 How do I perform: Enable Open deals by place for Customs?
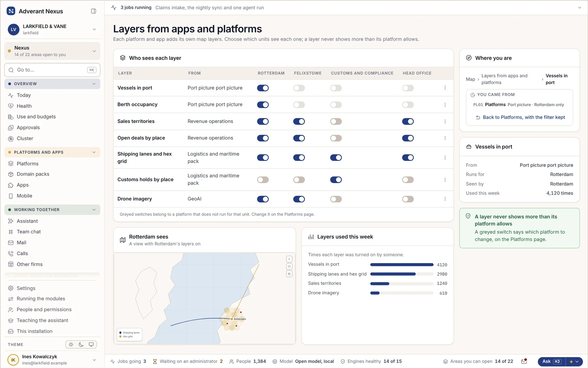click(336, 138)
